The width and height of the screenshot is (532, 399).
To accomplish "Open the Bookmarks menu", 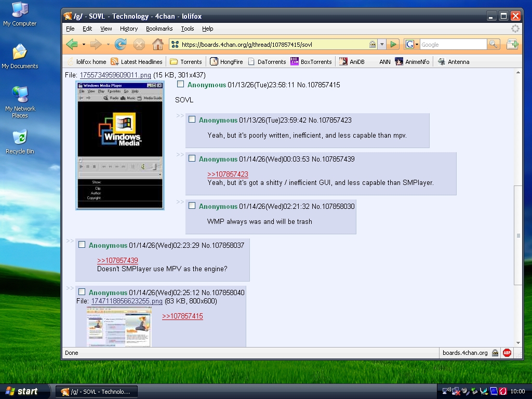I will 159,29.
